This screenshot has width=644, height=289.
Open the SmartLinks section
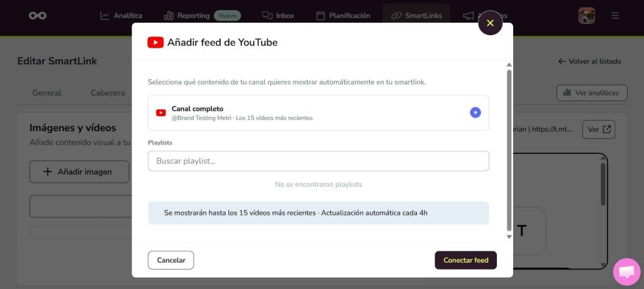pos(416,16)
